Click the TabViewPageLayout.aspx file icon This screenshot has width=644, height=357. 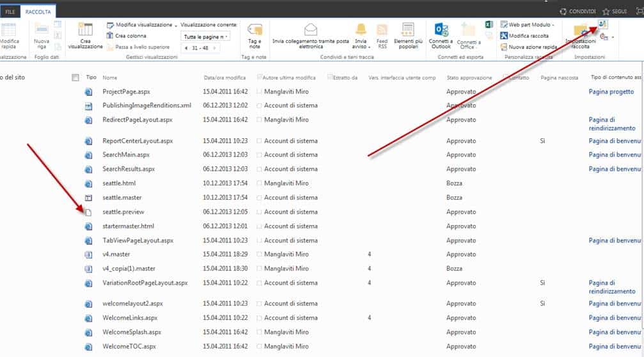pyautogui.click(x=88, y=241)
